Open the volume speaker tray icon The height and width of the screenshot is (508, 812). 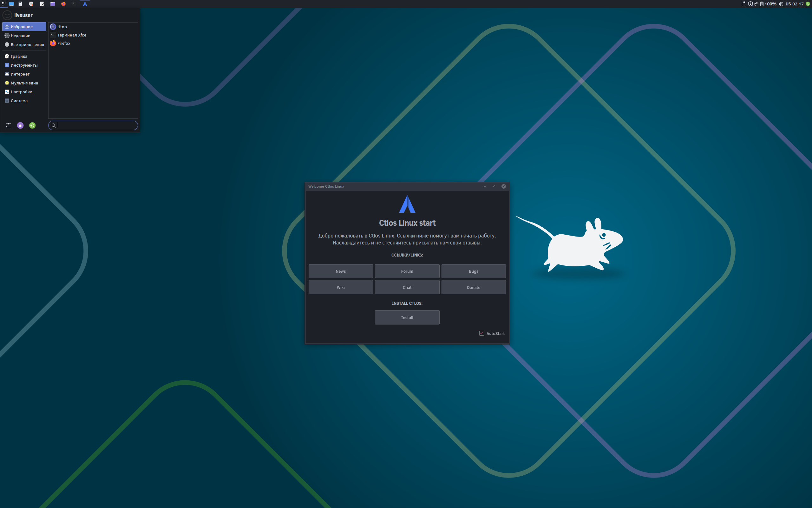781,4
